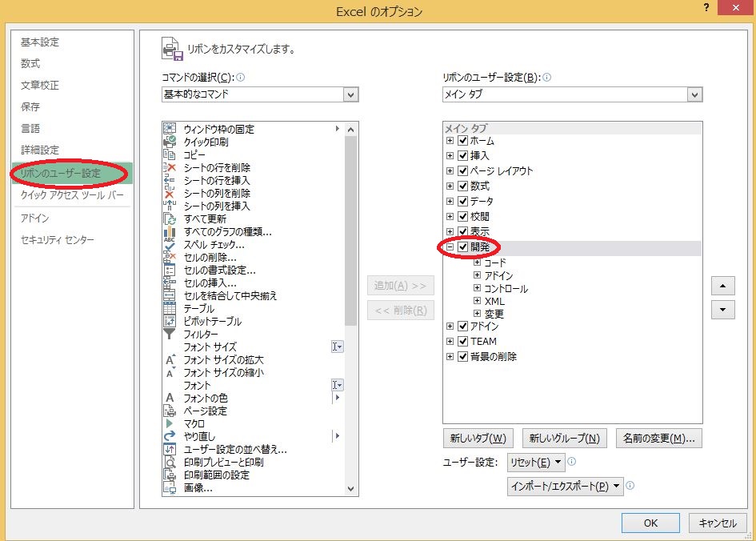
Task: Click the テーブル icon
Action: [170, 308]
